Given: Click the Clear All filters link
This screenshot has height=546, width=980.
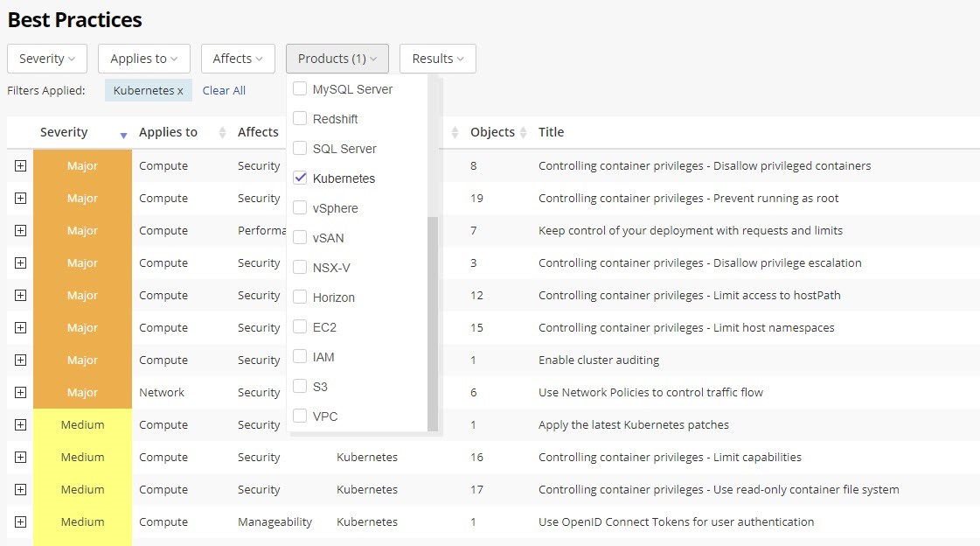Looking at the screenshot, I should point(224,90).
